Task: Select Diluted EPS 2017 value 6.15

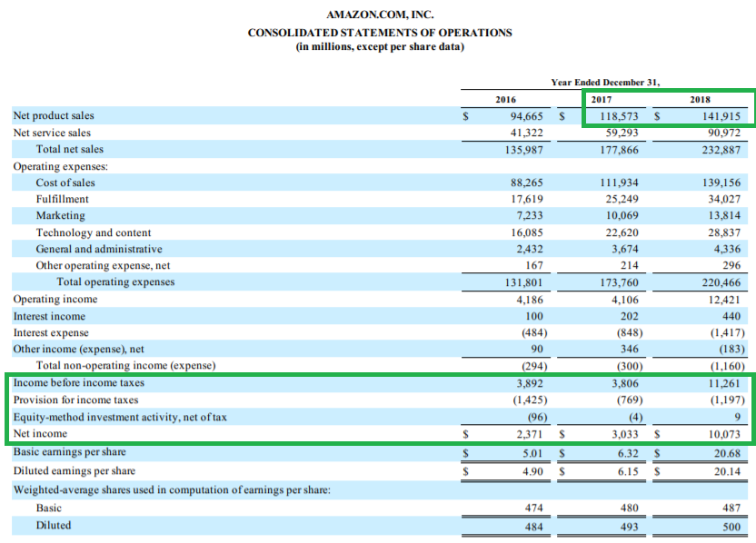Action: [x=628, y=471]
